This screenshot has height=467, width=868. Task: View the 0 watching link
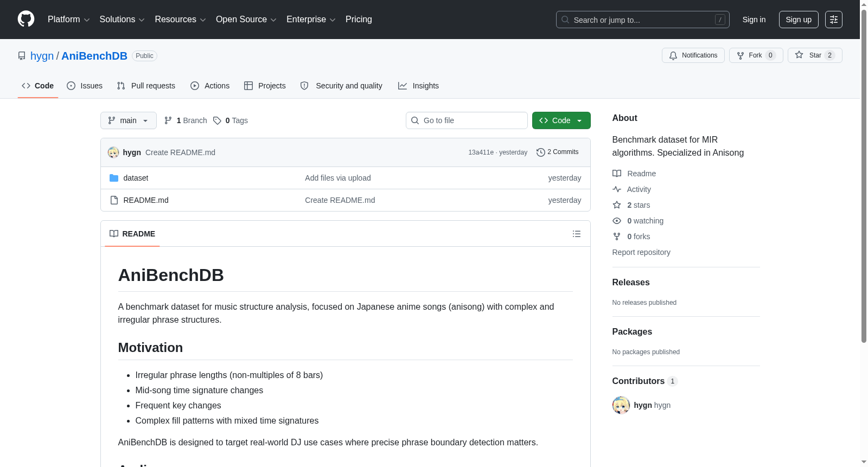point(638,221)
